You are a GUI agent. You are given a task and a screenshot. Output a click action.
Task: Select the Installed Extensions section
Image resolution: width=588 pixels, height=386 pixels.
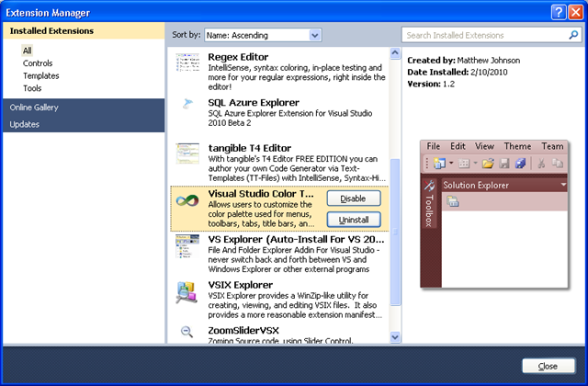(84, 30)
